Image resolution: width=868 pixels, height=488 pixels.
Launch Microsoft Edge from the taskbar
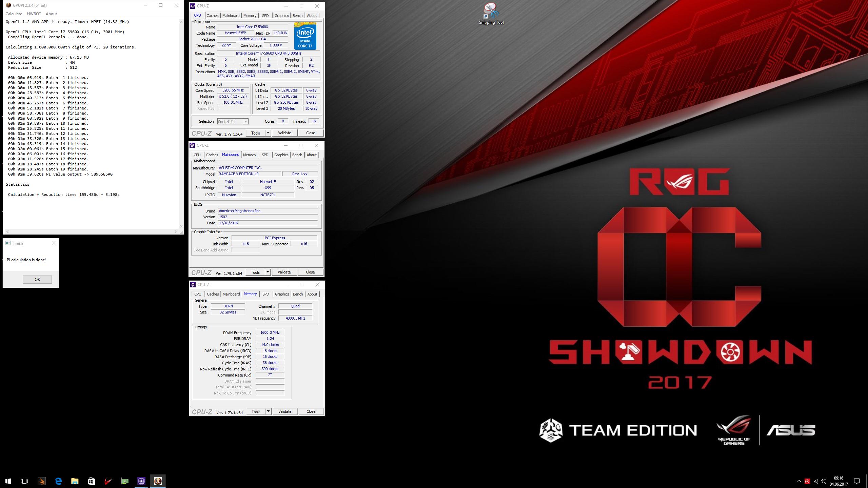pyautogui.click(x=58, y=481)
